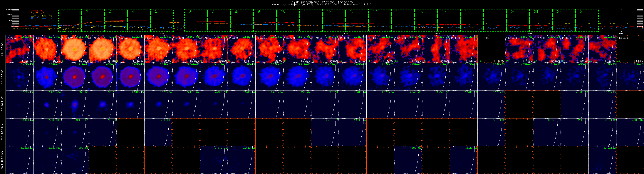This screenshot has height=174, width=644.
Task: Click the 11:40 time axis tick label
Action: coord(345,34)
